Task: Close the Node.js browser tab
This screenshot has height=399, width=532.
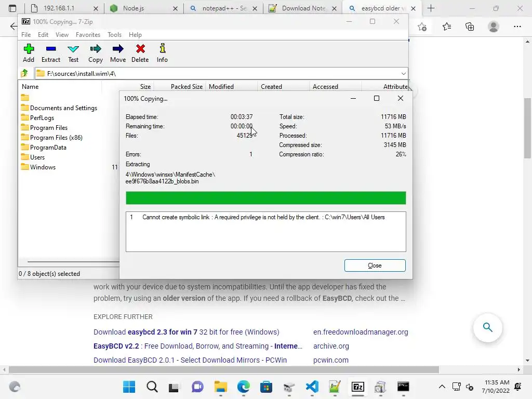Action: tap(176, 8)
